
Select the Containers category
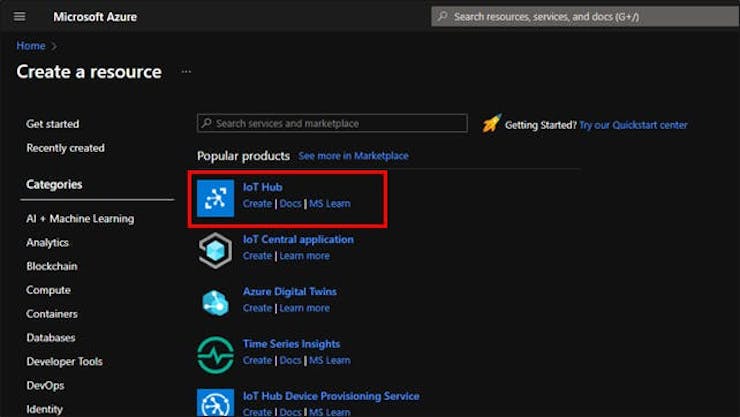(x=52, y=314)
